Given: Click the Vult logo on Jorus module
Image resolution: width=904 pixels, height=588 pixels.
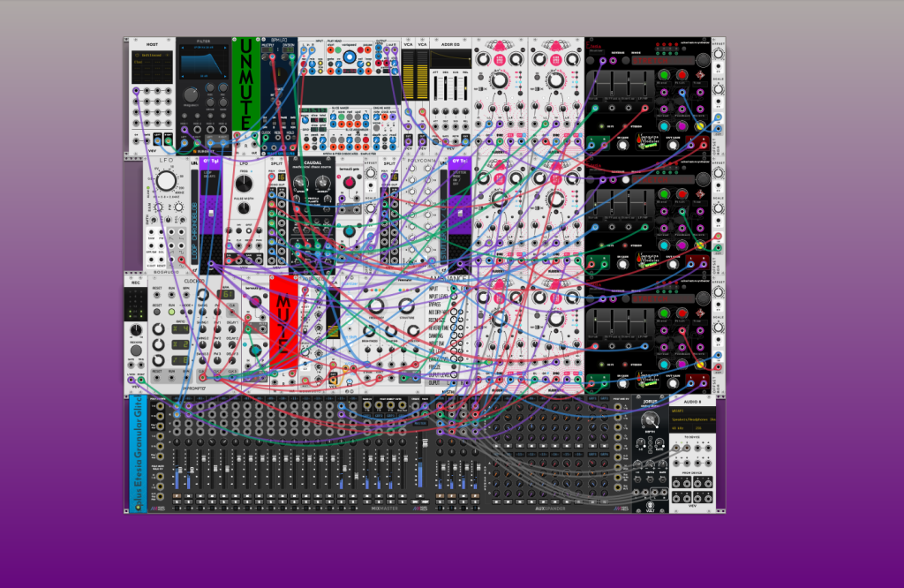Looking at the screenshot, I should (650, 507).
